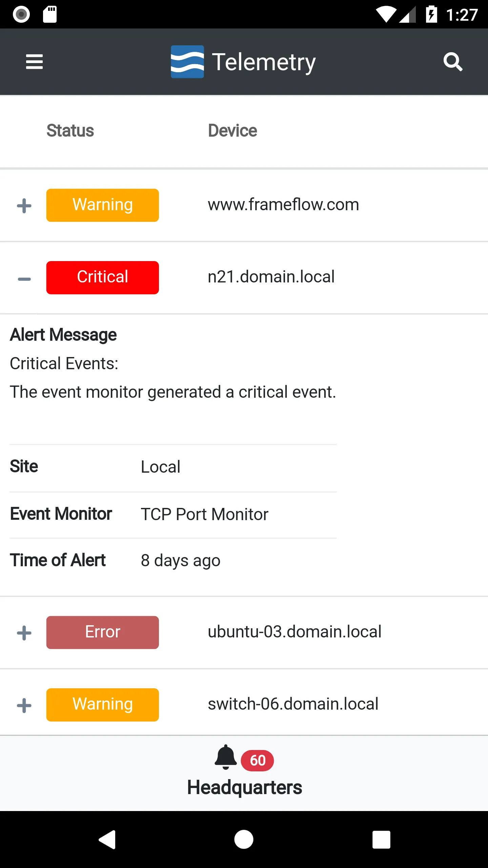Select device www.frameflow.com
This screenshot has width=488, height=868.
pyautogui.click(x=283, y=204)
